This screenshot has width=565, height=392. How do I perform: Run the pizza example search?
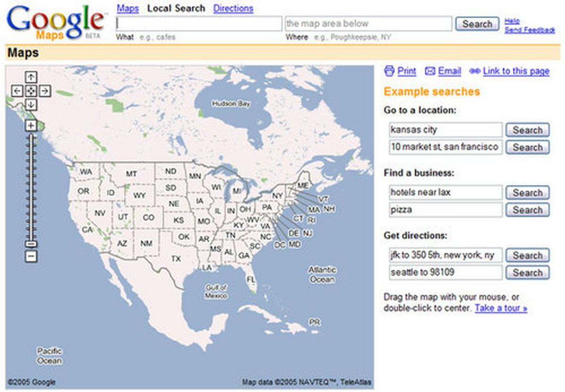[527, 210]
